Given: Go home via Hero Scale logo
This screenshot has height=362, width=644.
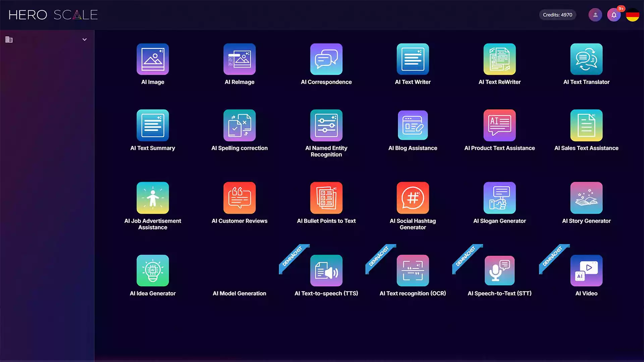Looking at the screenshot, I should point(53,15).
